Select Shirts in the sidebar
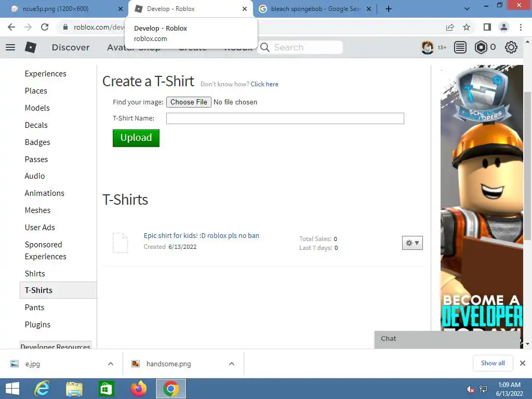Image resolution: width=532 pixels, height=399 pixels. (35, 273)
